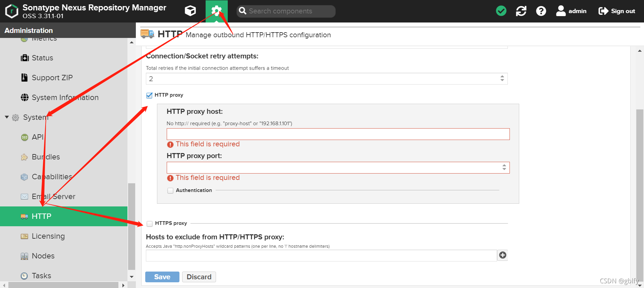Screen dimensions: 644x288
Task: Click the Refresh icon in header
Action: tap(521, 11)
